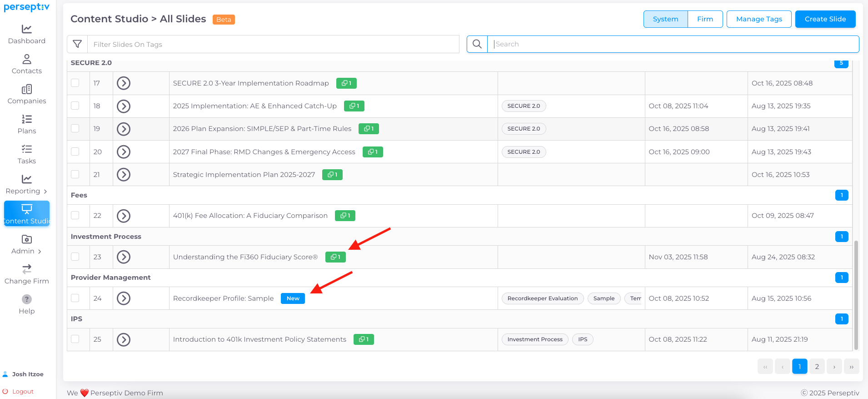Click copy badge on 2027 Final Phase slide
The width and height of the screenshot is (868, 399).
[373, 152]
